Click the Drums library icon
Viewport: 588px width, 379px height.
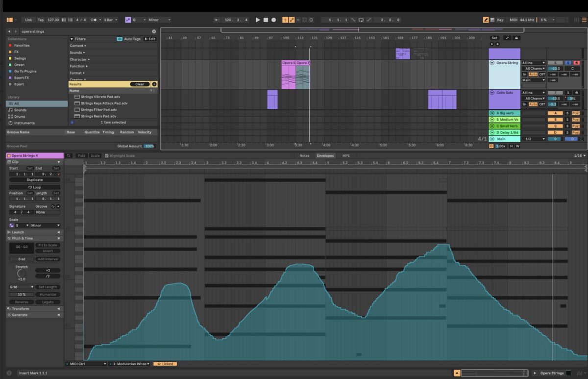click(x=10, y=117)
